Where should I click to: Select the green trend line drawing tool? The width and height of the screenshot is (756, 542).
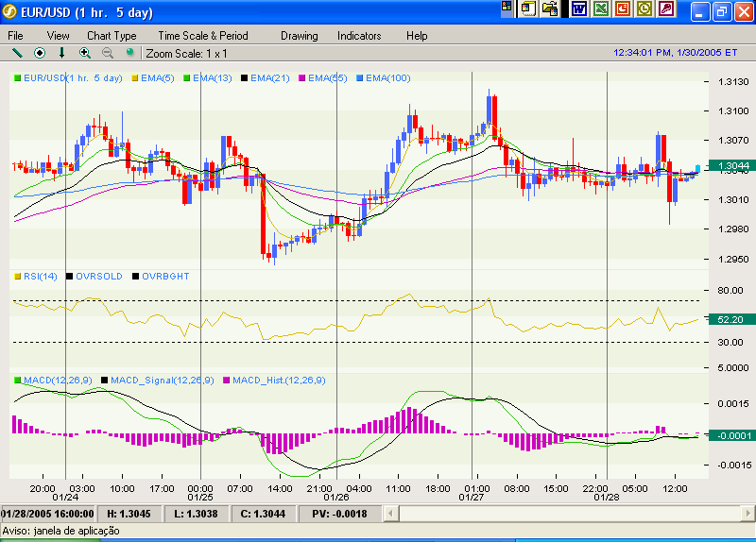point(16,53)
